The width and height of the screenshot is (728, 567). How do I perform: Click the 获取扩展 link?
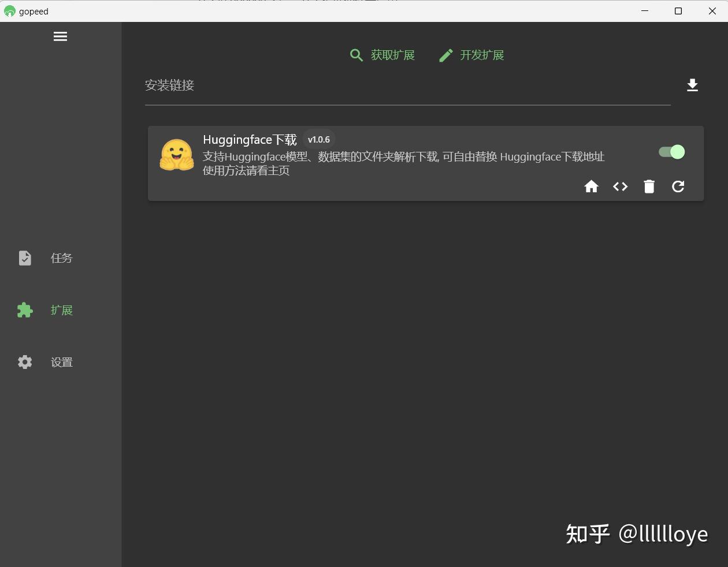click(x=392, y=55)
